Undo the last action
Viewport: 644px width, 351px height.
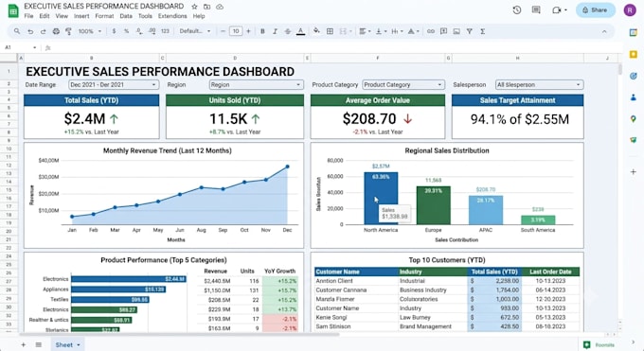(x=30, y=31)
